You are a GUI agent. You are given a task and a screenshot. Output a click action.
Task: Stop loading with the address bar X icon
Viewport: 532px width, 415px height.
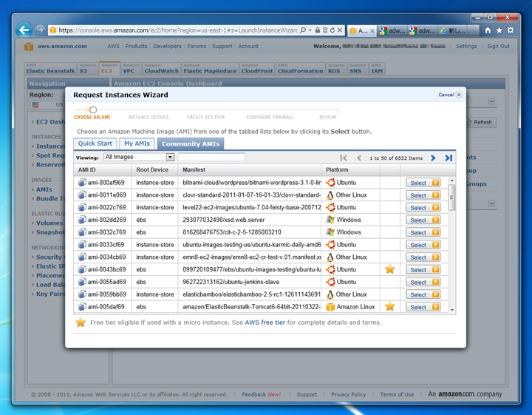click(x=340, y=30)
